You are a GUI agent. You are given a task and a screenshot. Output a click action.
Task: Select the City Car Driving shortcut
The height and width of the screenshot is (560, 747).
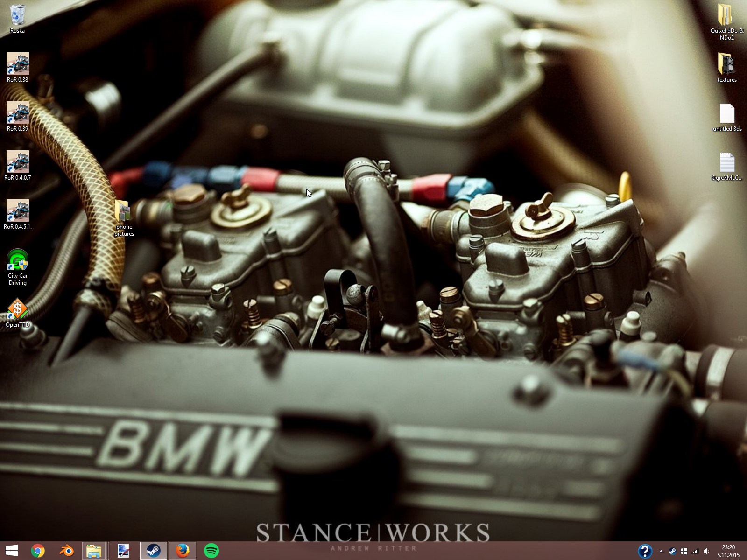tap(17, 267)
